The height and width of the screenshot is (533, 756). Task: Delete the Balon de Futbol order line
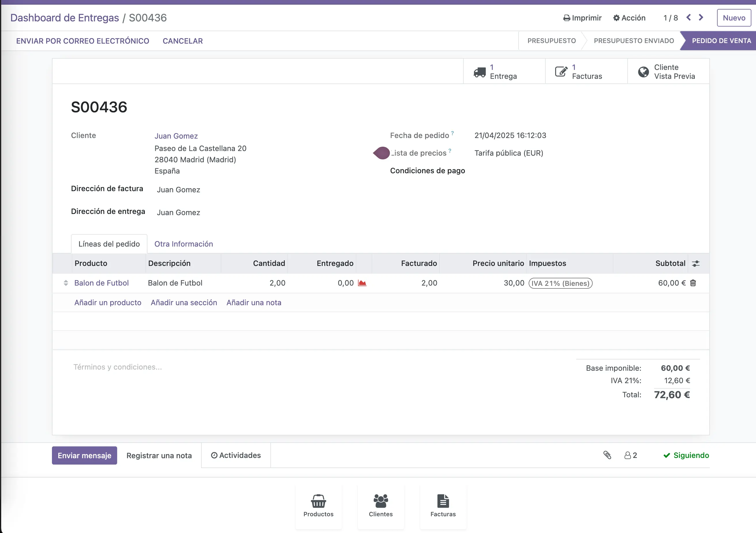pyautogui.click(x=693, y=283)
